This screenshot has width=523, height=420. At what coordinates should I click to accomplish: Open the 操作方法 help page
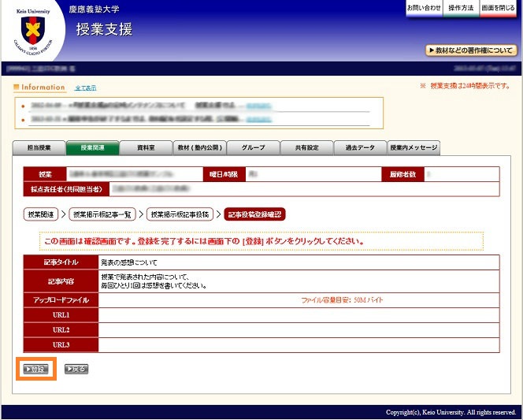click(x=461, y=7)
